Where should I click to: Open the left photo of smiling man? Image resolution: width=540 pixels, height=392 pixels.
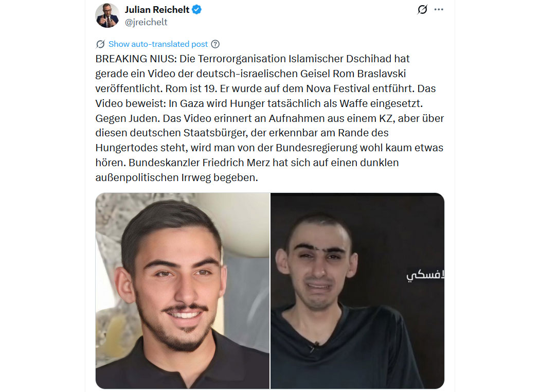(x=183, y=291)
